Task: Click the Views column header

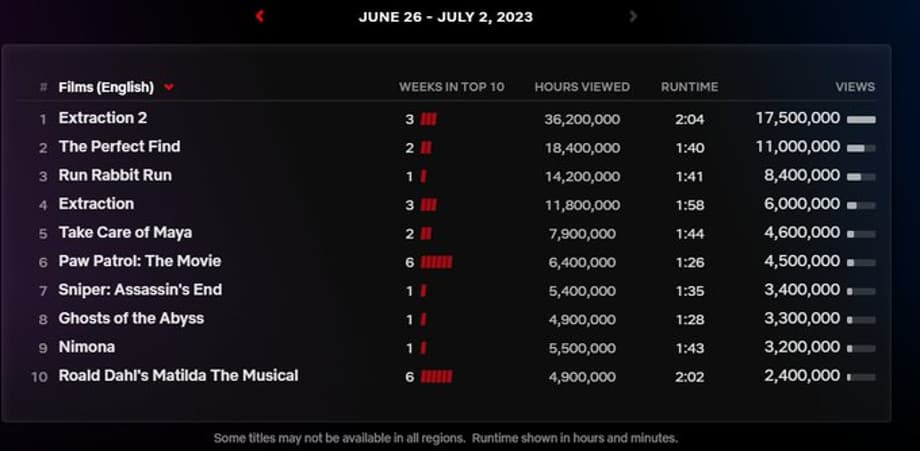Action: pos(855,87)
